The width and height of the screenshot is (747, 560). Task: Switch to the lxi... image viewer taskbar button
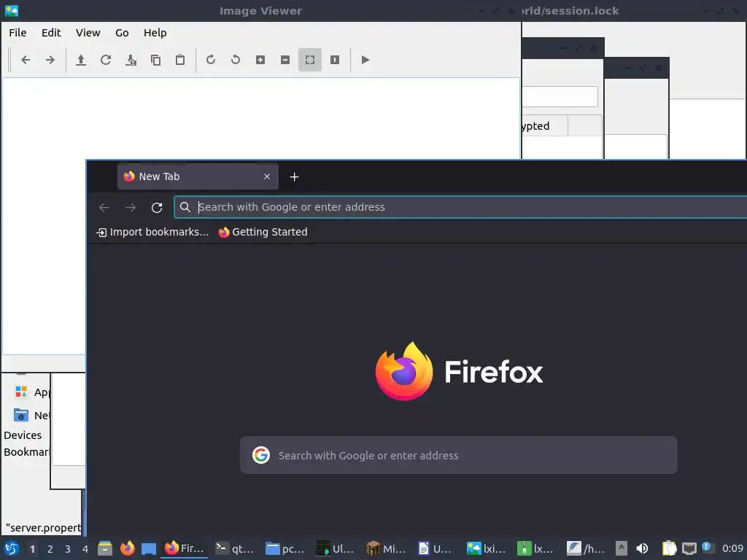click(x=487, y=548)
